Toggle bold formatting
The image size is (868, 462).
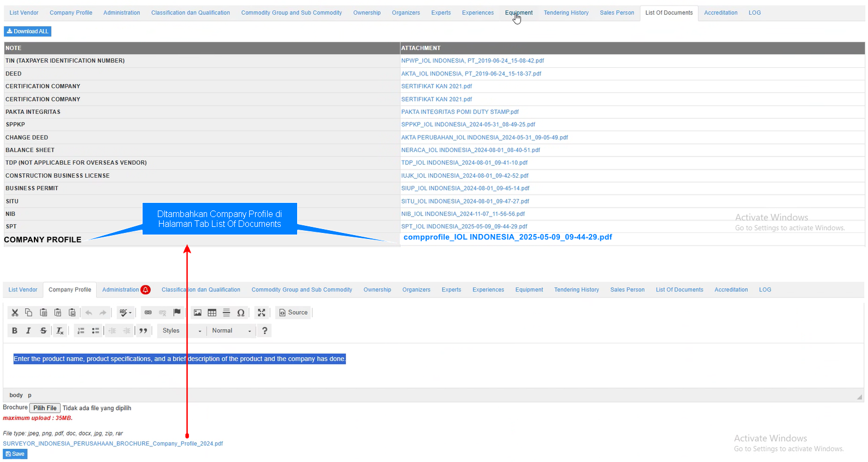(15, 331)
